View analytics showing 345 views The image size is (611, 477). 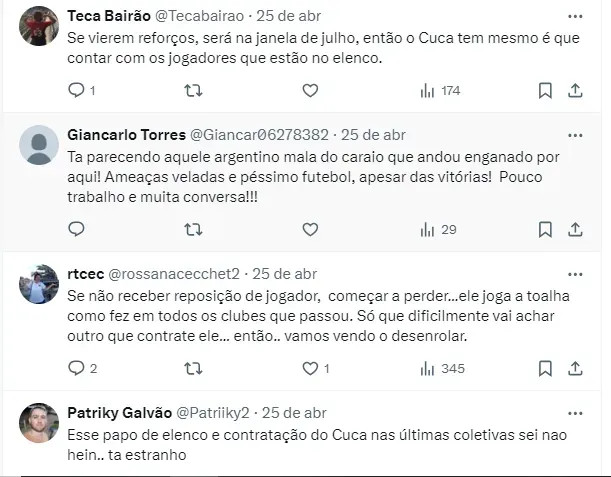coord(441,368)
